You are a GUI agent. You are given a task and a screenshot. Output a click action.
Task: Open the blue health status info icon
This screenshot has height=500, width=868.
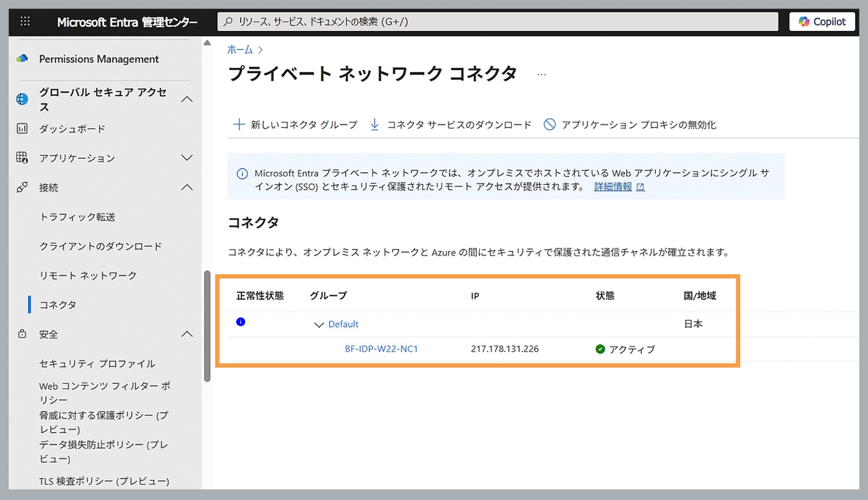(240, 322)
